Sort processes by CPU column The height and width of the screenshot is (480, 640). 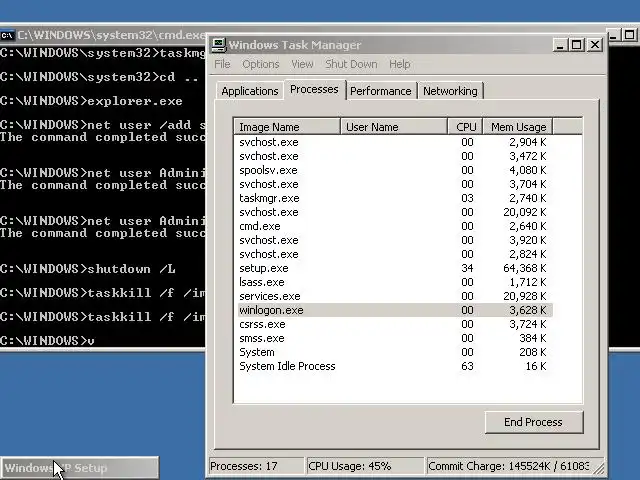pyautogui.click(x=465, y=127)
